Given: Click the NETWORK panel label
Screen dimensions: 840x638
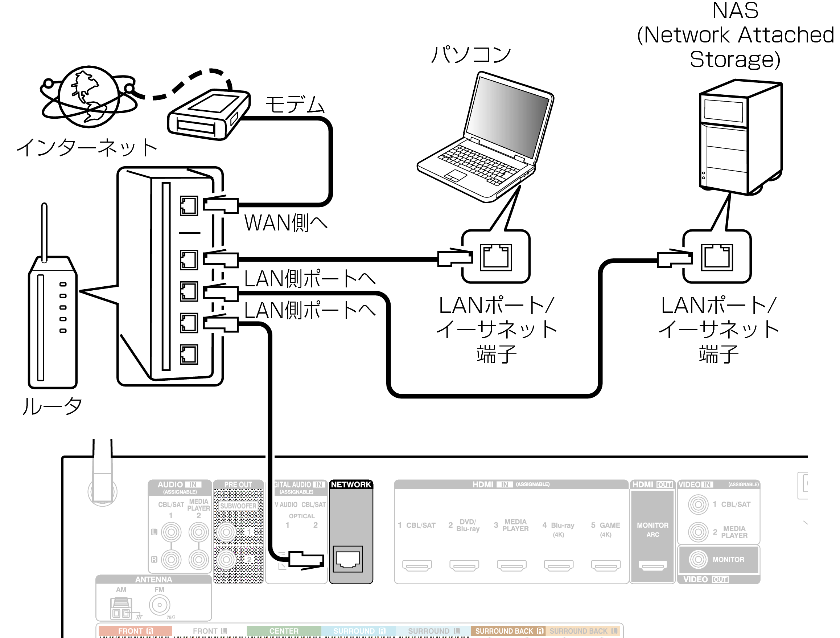Looking at the screenshot, I should [x=351, y=484].
